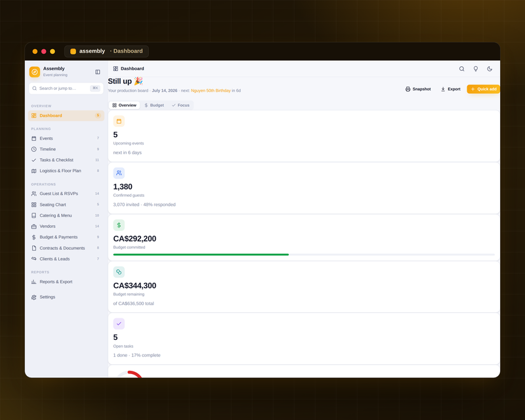This screenshot has height=420, width=525.
Task: Click the 'next in 6 days' text
Action: pos(127,153)
